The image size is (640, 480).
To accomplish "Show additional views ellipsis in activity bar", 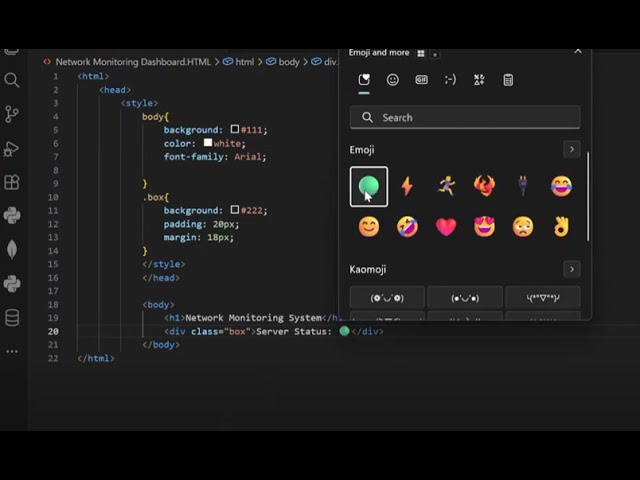I will [12, 351].
